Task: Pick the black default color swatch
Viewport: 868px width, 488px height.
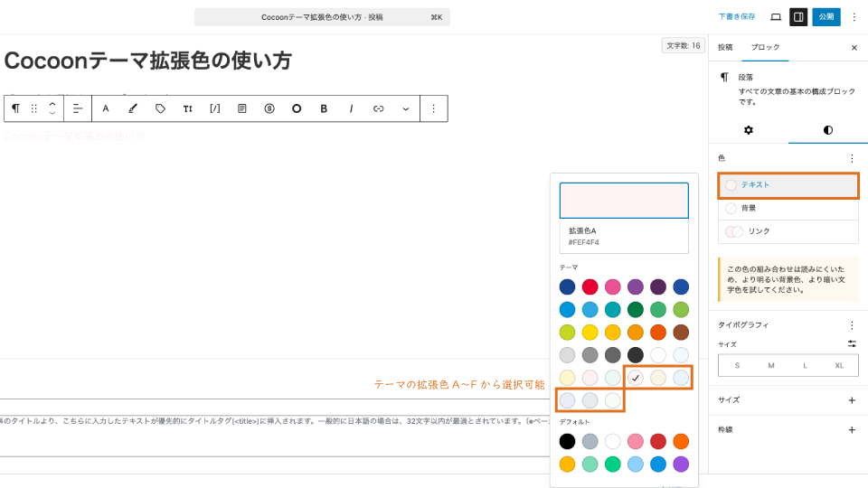Action: click(568, 441)
